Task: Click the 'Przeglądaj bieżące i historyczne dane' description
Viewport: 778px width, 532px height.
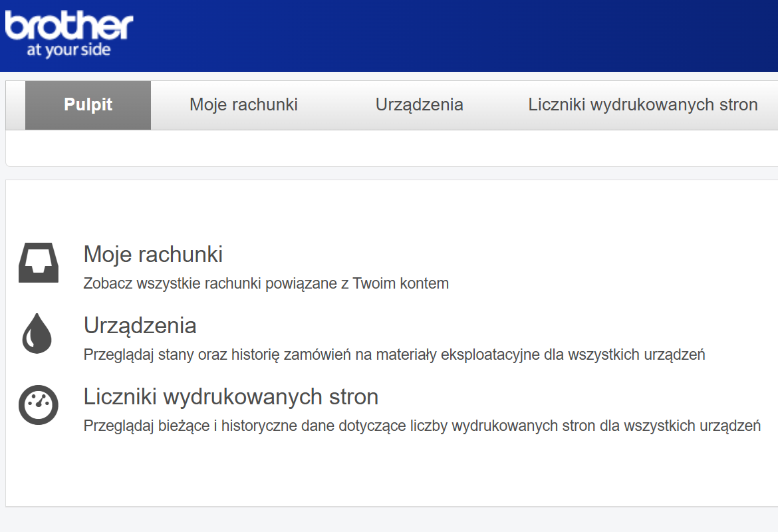Action: [x=422, y=426]
